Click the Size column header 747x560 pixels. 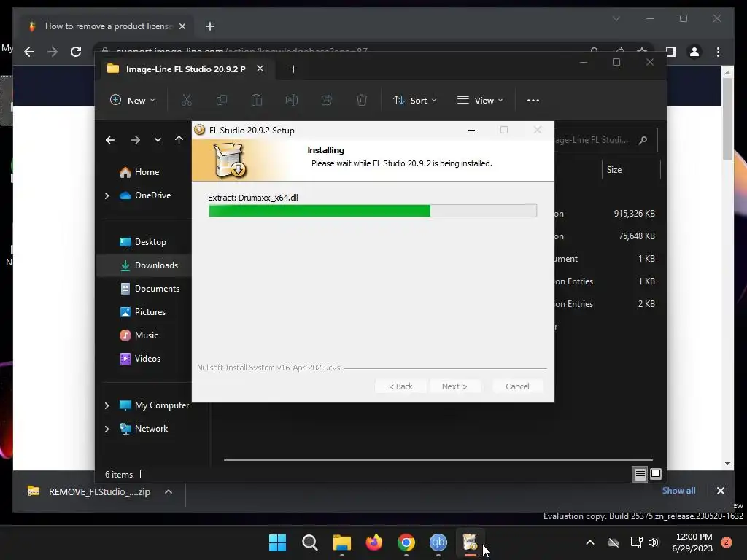(x=614, y=169)
